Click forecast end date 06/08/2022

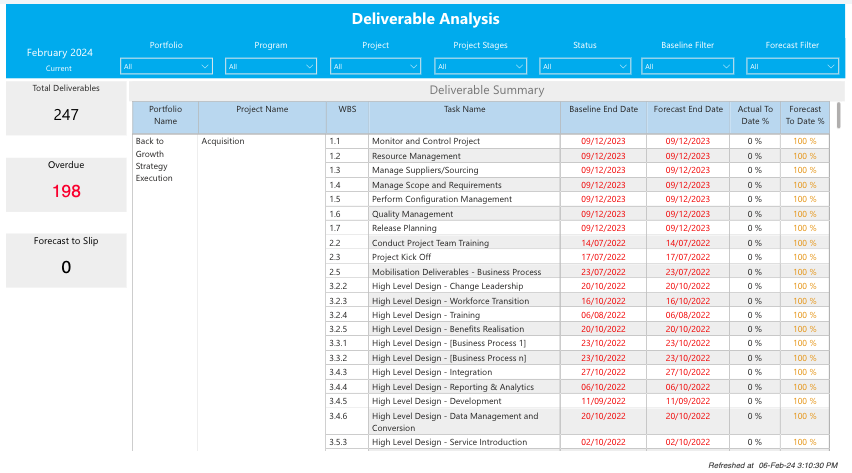click(x=687, y=315)
